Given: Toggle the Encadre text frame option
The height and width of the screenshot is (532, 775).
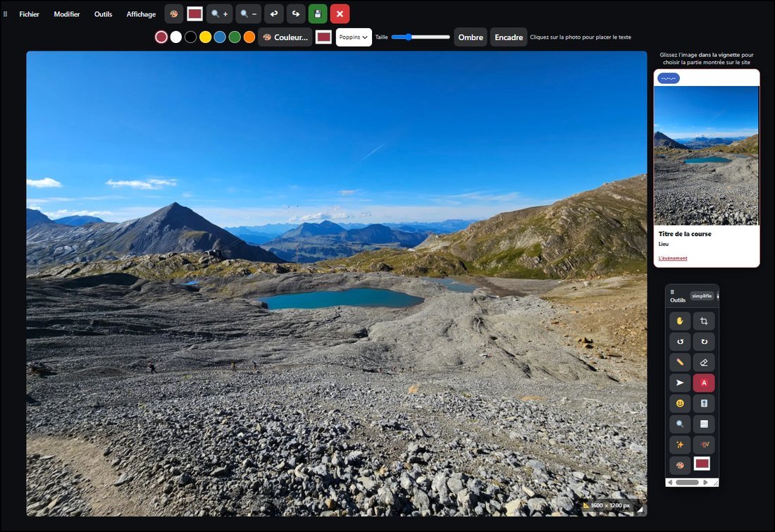Looking at the screenshot, I should (509, 37).
